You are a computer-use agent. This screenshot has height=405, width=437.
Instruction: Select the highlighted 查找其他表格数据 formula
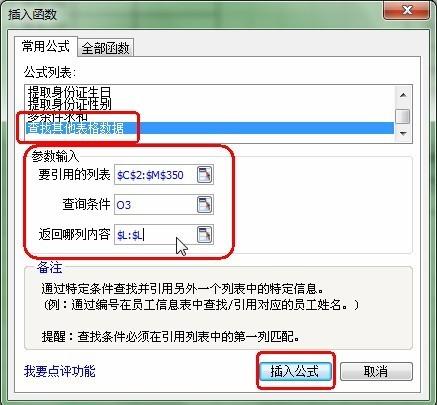pyautogui.click(x=209, y=128)
